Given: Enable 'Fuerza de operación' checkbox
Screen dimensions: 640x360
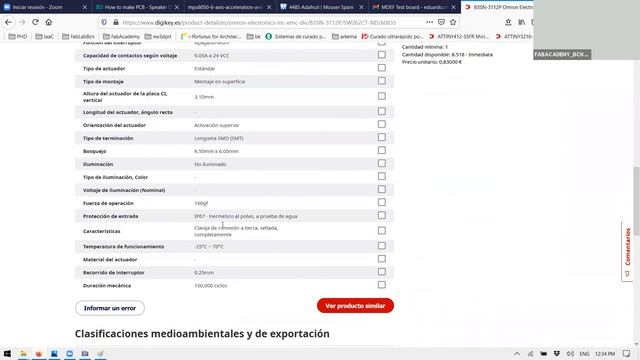Looking at the screenshot, I should coord(382,202).
